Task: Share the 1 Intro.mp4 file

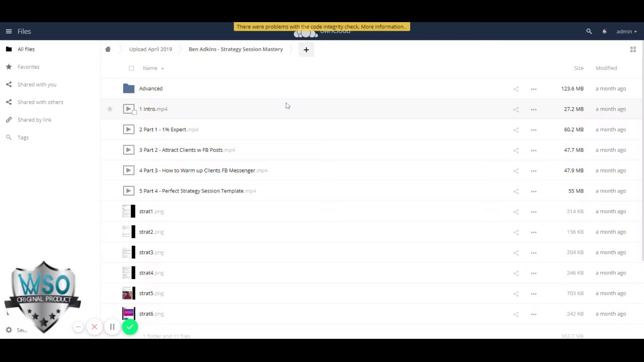Action: pyautogui.click(x=516, y=110)
